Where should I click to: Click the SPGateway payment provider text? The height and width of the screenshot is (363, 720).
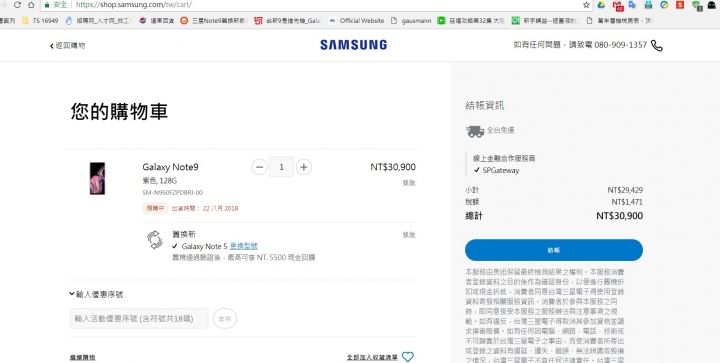click(x=501, y=170)
